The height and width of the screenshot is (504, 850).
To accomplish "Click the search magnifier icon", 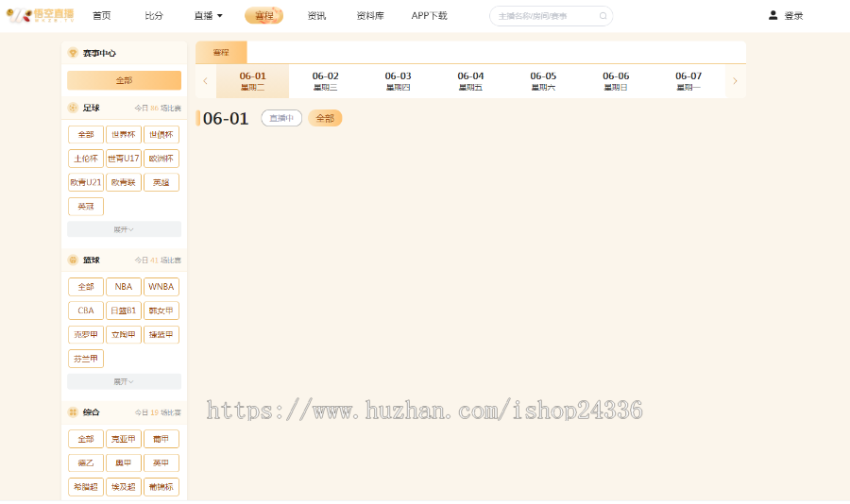I will click(x=603, y=16).
